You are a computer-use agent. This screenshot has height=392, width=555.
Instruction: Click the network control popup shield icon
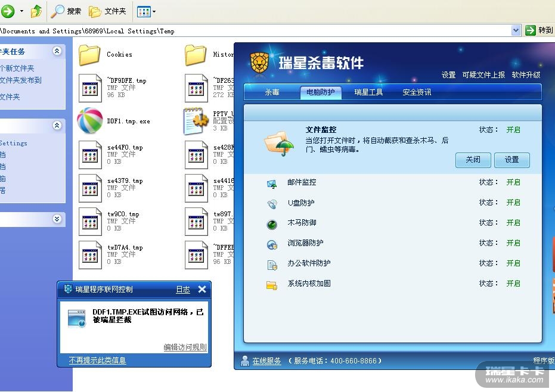pos(69,289)
